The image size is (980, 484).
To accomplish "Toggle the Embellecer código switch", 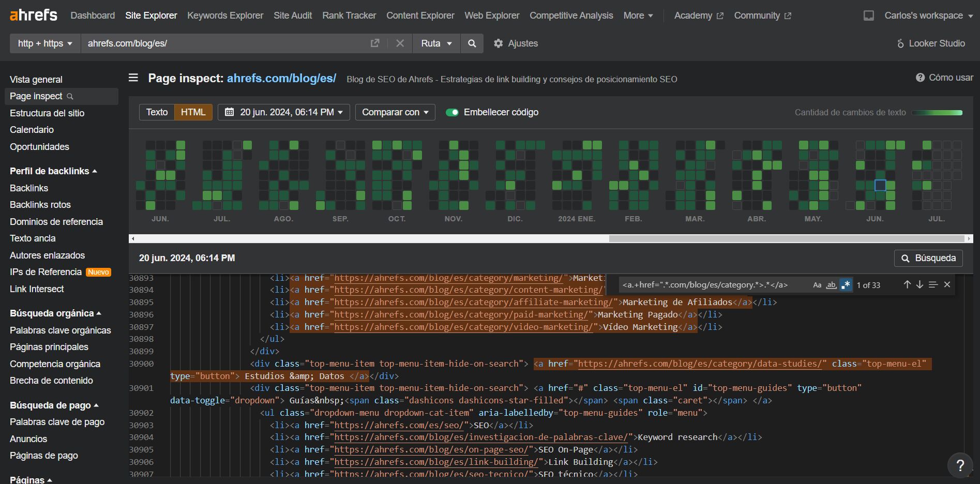I will [452, 112].
